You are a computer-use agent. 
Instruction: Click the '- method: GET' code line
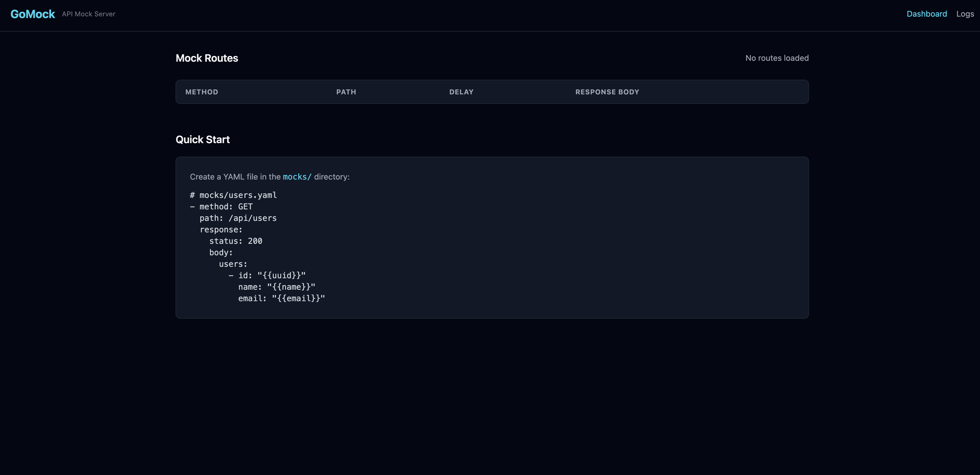pos(221,207)
